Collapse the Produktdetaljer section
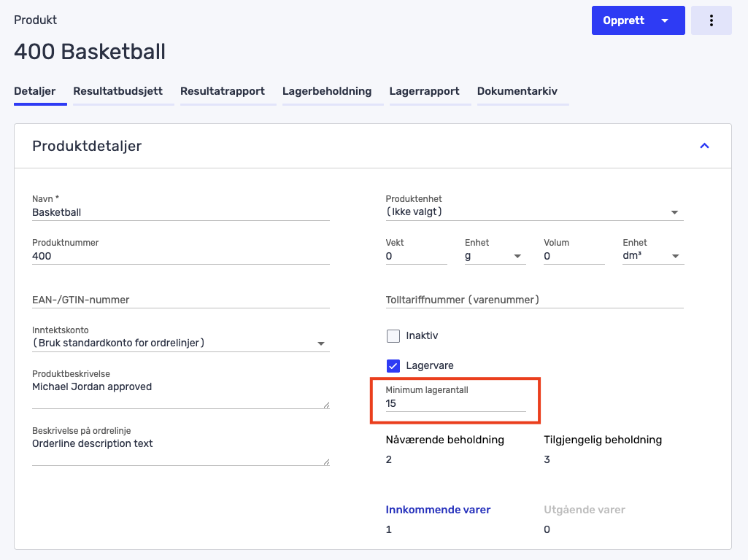 point(703,145)
